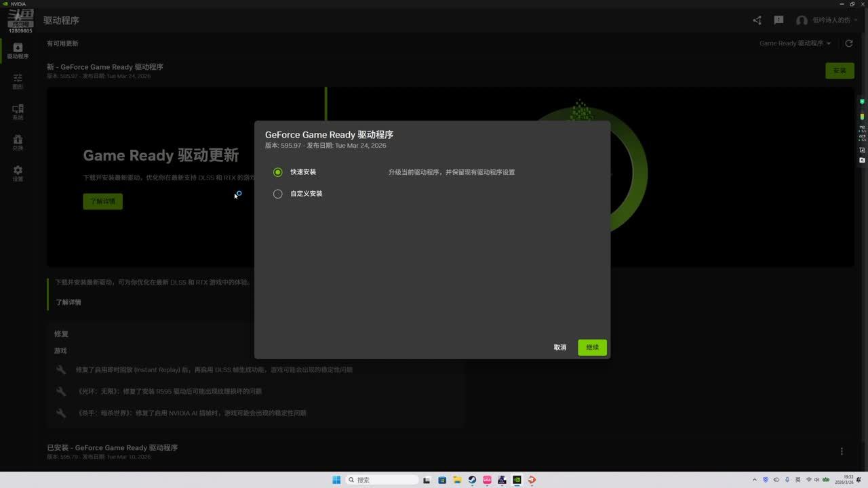
Task: Click the share icon in the header
Action: point(757,20)
